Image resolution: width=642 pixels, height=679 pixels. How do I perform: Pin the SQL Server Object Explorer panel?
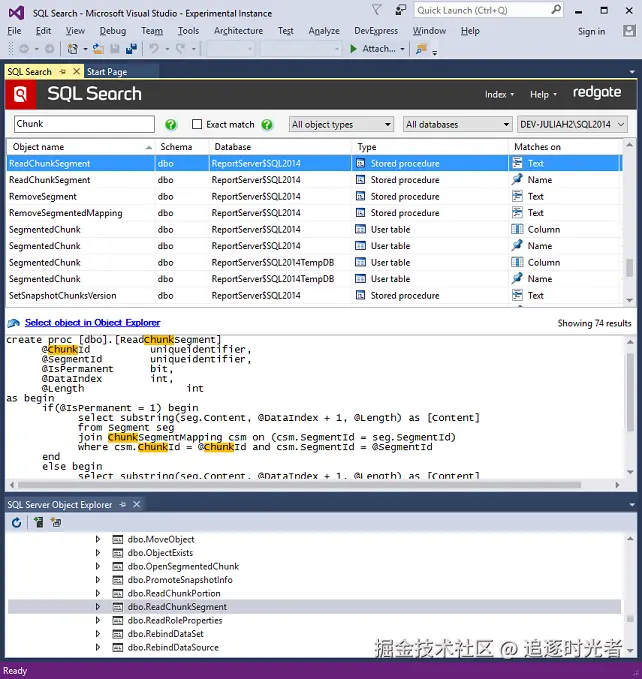(125, 505)
